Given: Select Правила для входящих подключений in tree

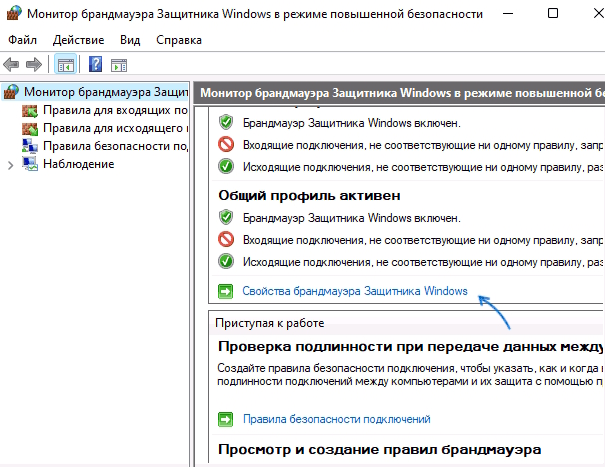Looking at the screenshot, I should pyautogui.click(x=115, y=110).
